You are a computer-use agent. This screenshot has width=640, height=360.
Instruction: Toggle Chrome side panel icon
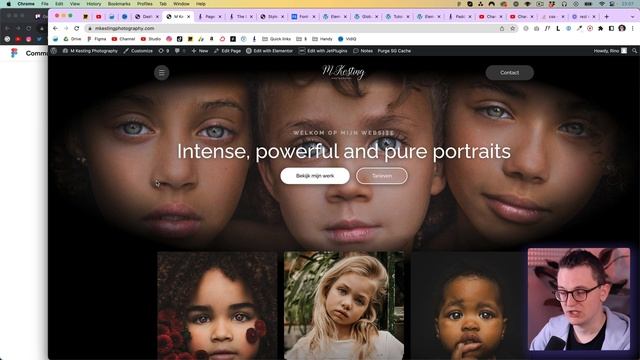(x=611, y=29)
